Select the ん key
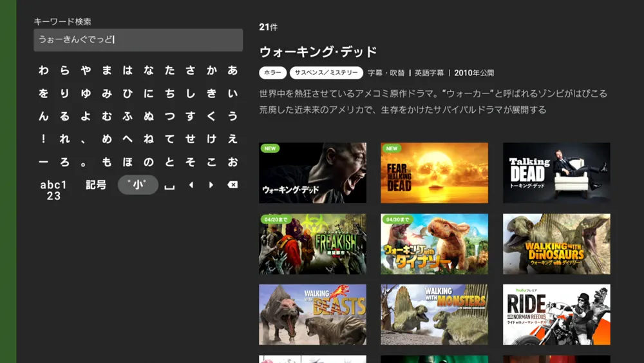 [44, 116]
